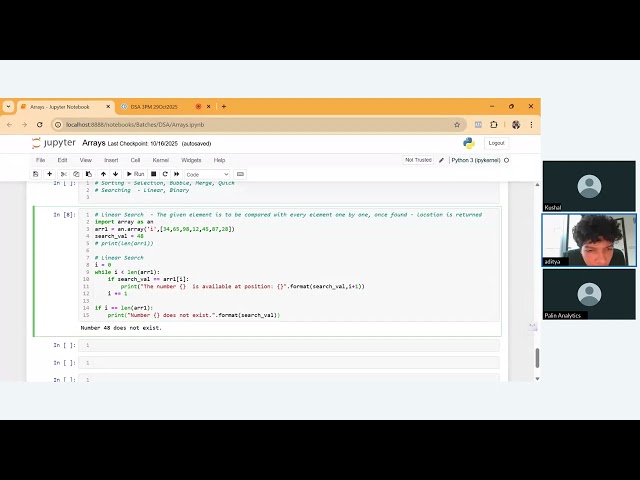
Task: Interrupt the kernel with stop icon
Action: [153, 174]
